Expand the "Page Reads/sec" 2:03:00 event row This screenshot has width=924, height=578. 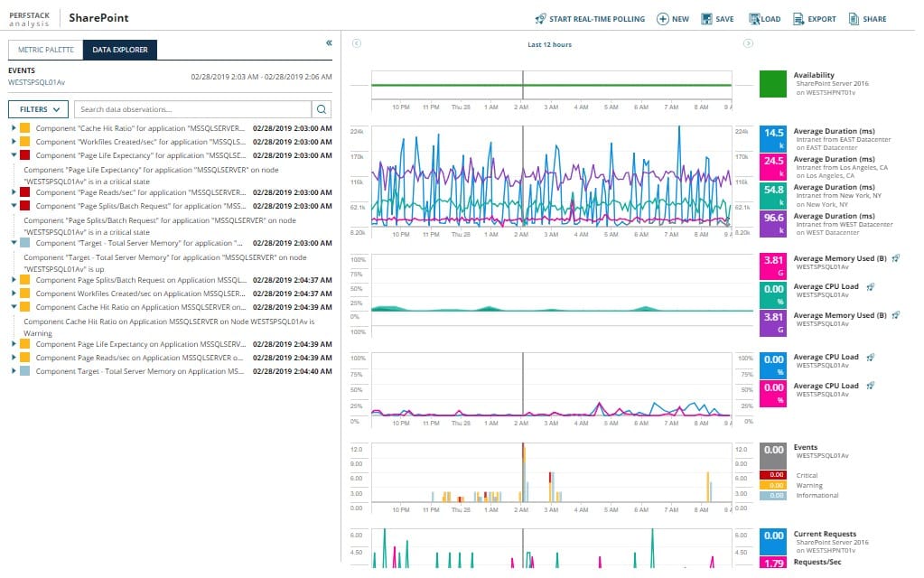pos(13,192)
